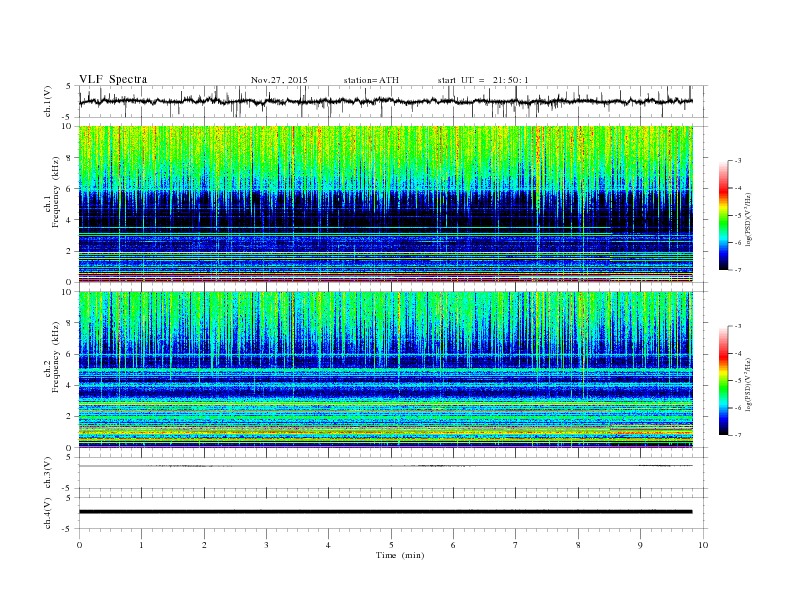The image size is (792, 612).
Task: Click the "2" minute tick label
Action: [204, 545]
